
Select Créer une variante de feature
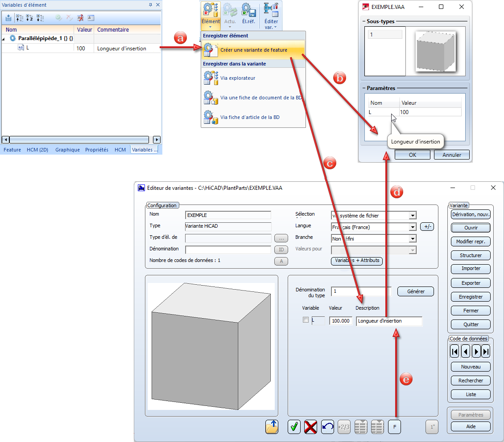(x=253, y=50)
